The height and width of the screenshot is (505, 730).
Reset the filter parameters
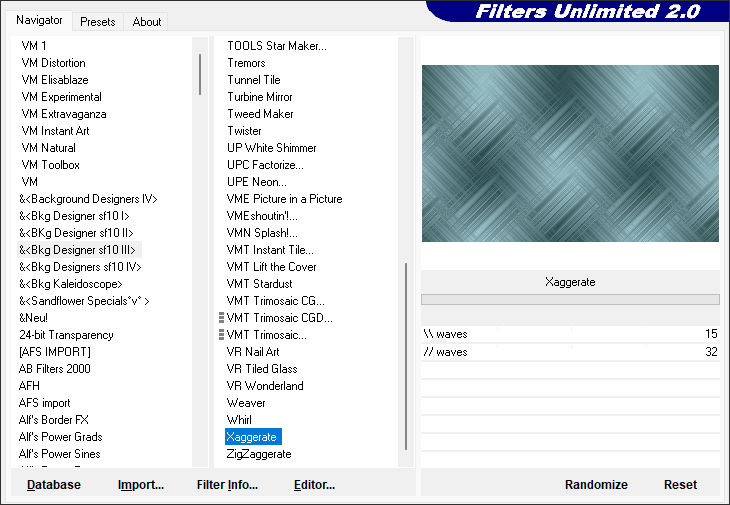click(x=680, y=485)
